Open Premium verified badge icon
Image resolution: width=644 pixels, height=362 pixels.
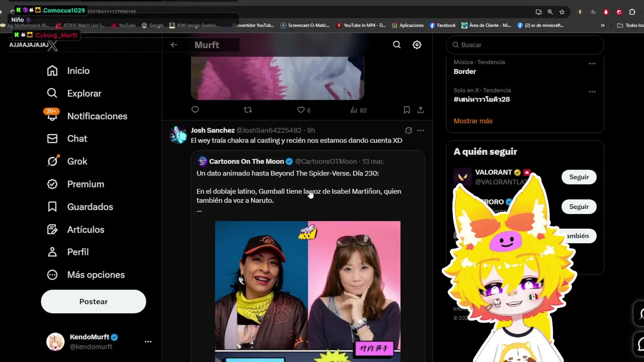[x=52, y=184]
